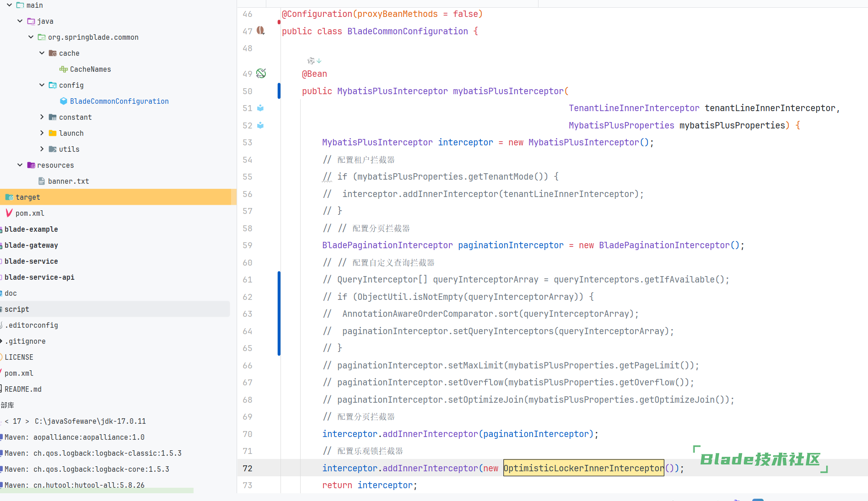Click the target folder icon
This screenshot has width=868, height=501.
pyautogui.click(x=9, y=197)
